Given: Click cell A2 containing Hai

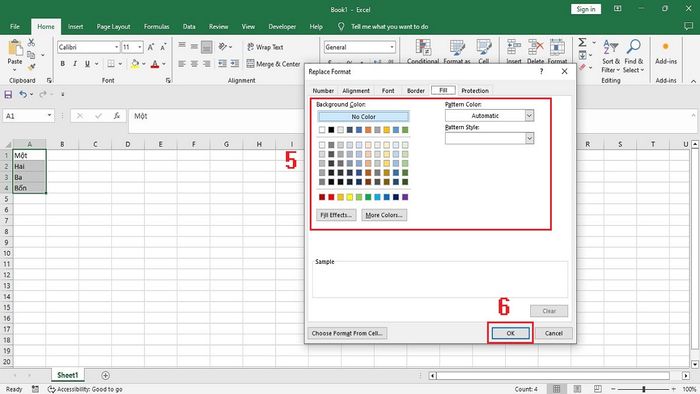Looking at the screenshot, I should coord(29,166).
